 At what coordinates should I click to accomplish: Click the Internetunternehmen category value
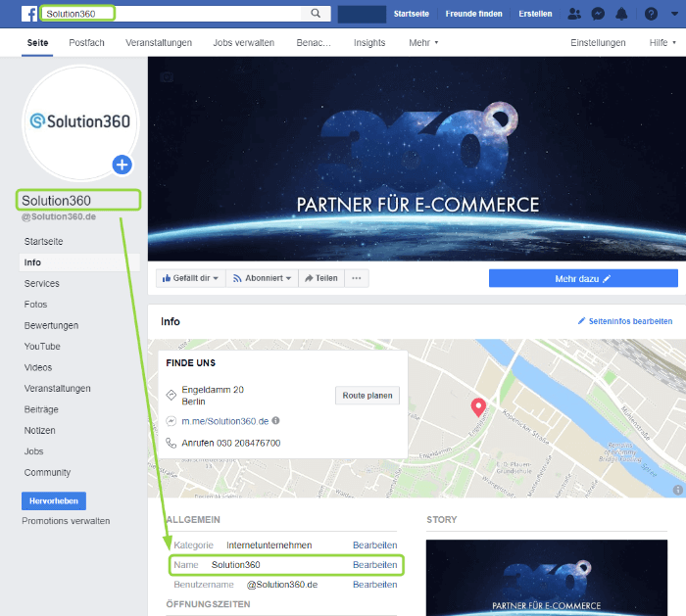click(x=269, y=545)
